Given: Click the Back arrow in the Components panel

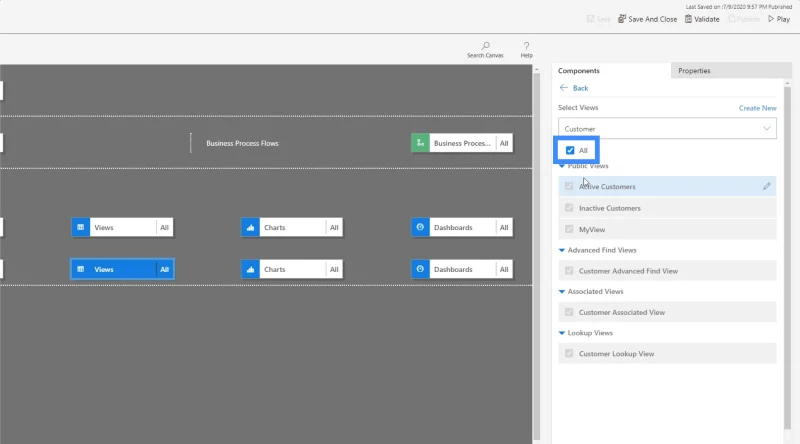Looking at the screenshot, I should click(x=564, y=88).
